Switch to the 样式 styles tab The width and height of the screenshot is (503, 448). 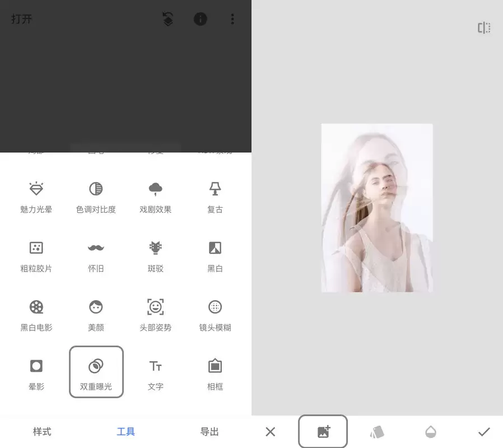coord(42,432)
